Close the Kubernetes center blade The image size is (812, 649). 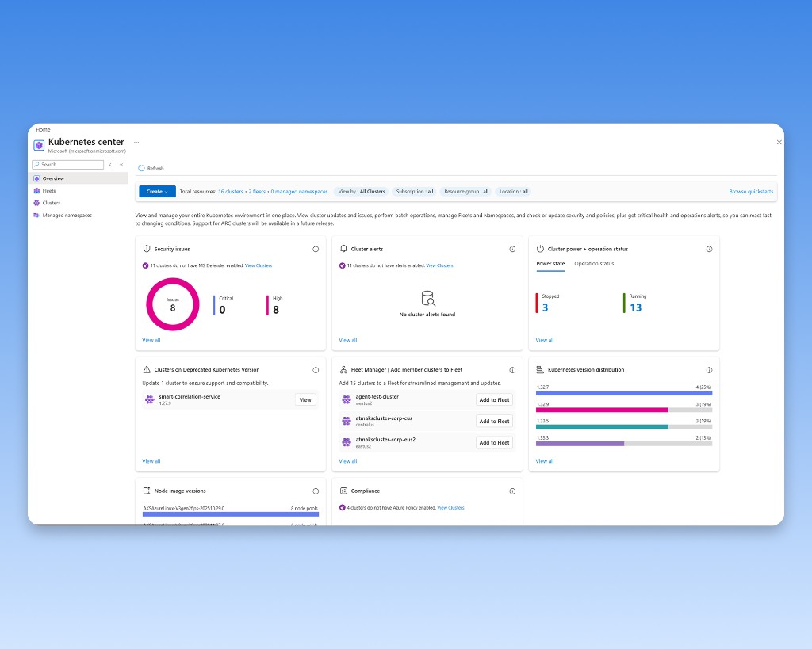[x=779, y=143]
